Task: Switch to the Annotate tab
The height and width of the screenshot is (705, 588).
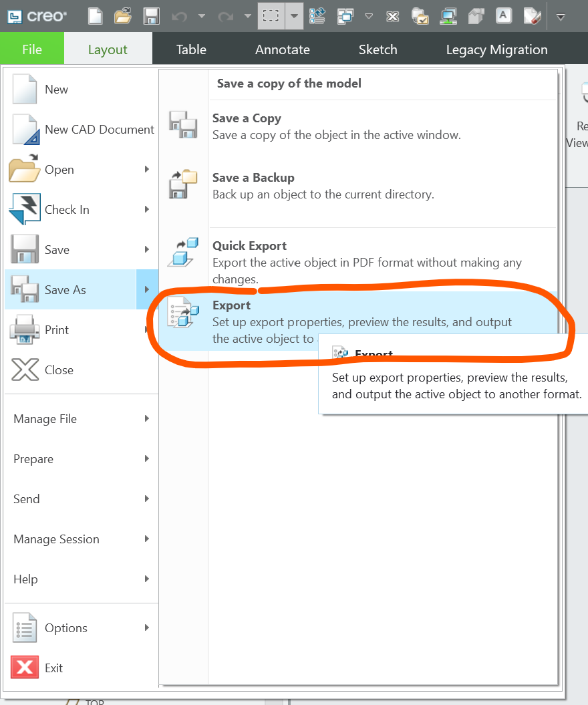Action: pyautogui.click(x=282, y=49)
